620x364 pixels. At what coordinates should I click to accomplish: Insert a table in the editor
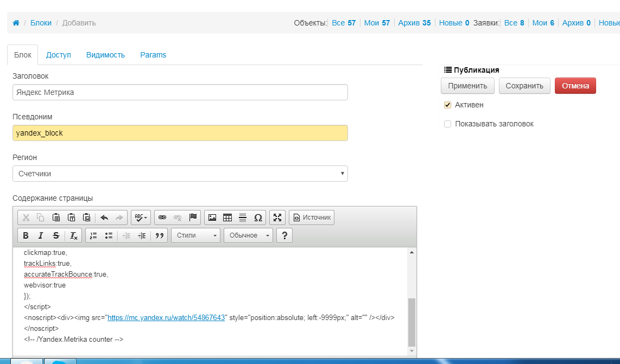point(227,218)
